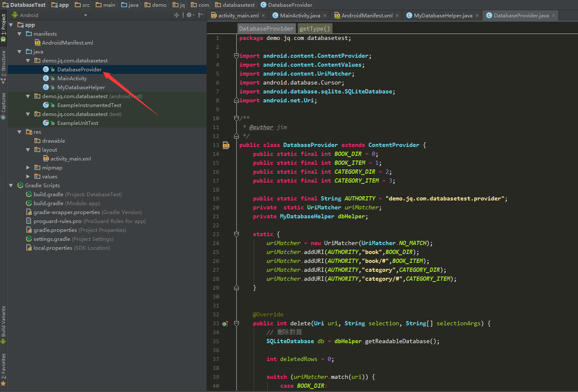This screenshot has width=578, height=392.
Task: Fold the Javadoc comment on line 10
Action: point(236,118)
